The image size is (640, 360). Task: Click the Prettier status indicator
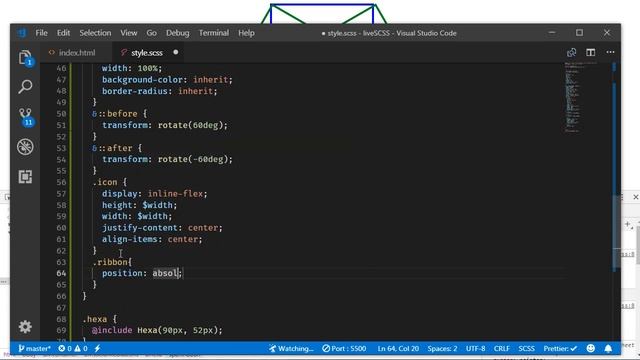click(560, 348)
